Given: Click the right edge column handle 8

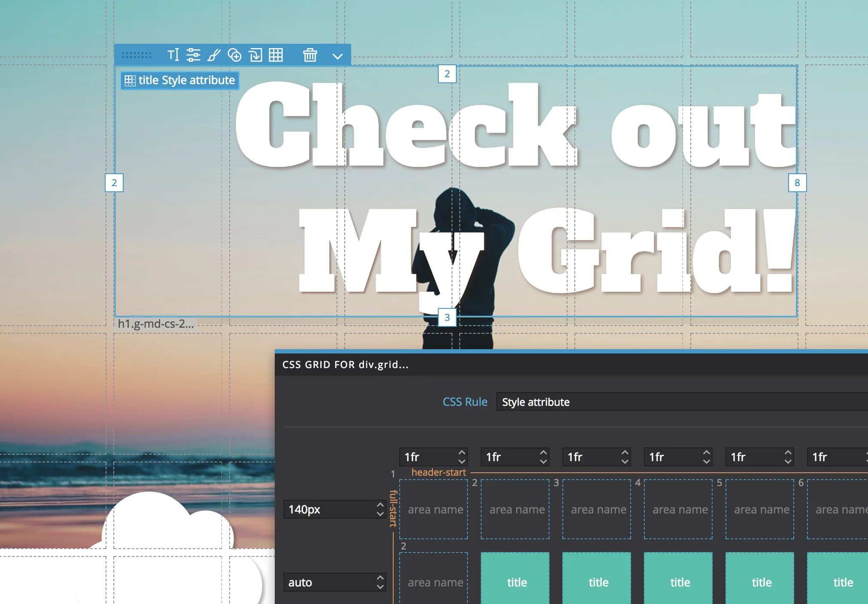Looking at the screenshot, I should pos(797,183).
